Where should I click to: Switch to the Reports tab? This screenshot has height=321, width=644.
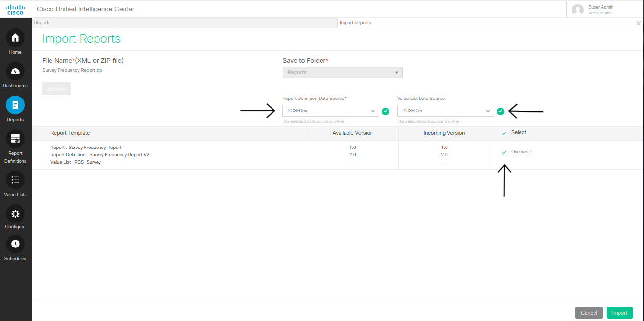tap(43, 23)
